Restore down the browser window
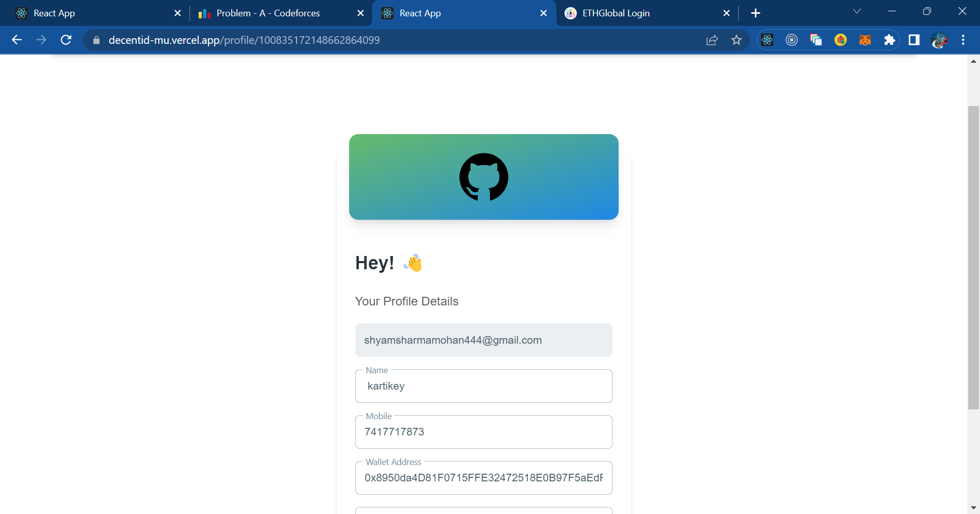 pyautogui.click(x=927, y=11)
